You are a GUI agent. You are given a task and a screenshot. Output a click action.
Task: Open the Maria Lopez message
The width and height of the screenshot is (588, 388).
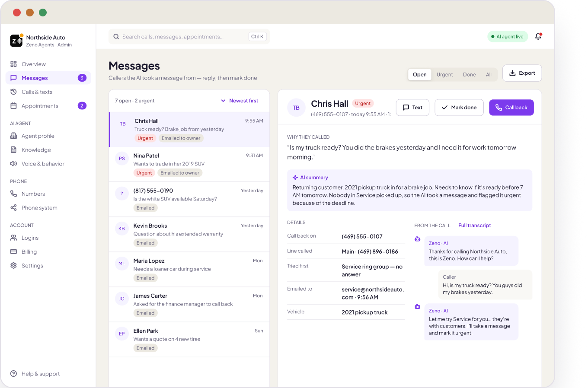tap(189, 269)
